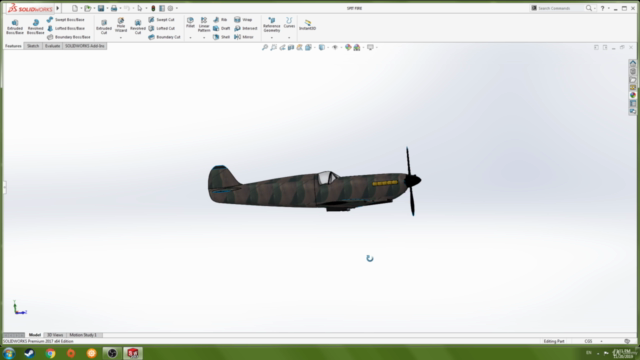
Task: Open Reference Geometry tool
Action: [x=271, y=24]
